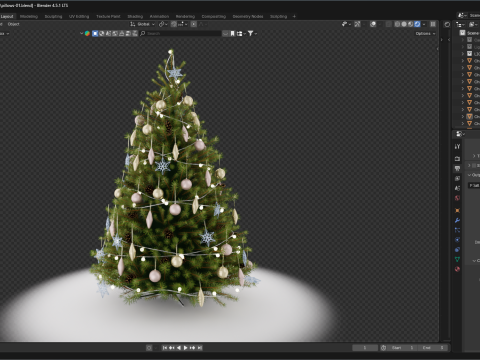Viewport: 480px width, 360px height.
Task: Toggle viewport overlays
Action: tap(373, 24)
